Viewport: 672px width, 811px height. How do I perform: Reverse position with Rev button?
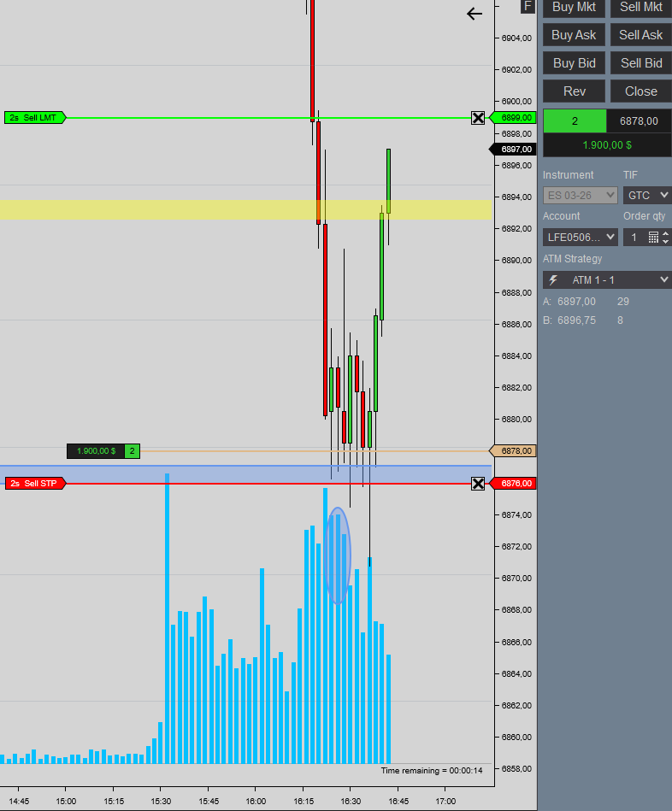[574, 91]
